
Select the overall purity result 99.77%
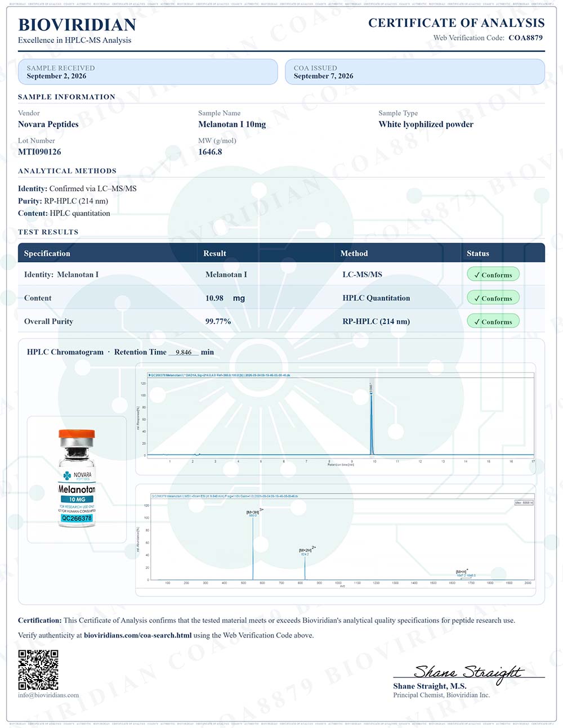tap(218, 321)
